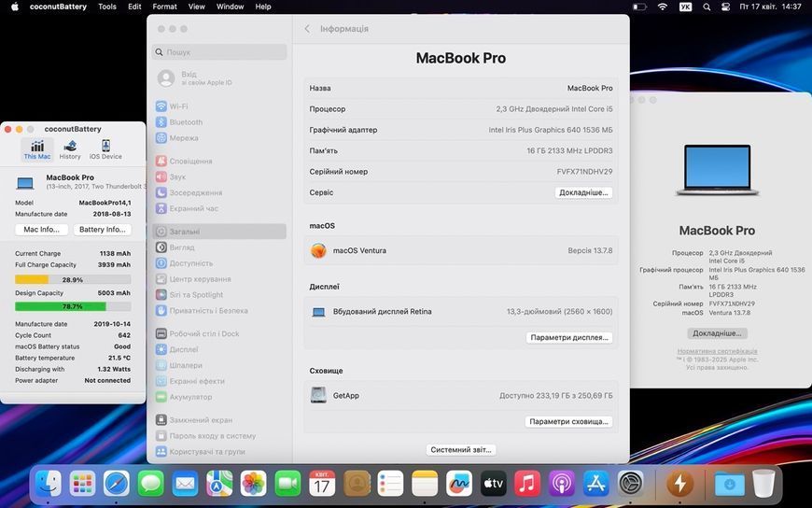Launch Launchpad from the Dock
Viewport: 812px width, 508px height.
pyautogui.click(x=83, y=484)
